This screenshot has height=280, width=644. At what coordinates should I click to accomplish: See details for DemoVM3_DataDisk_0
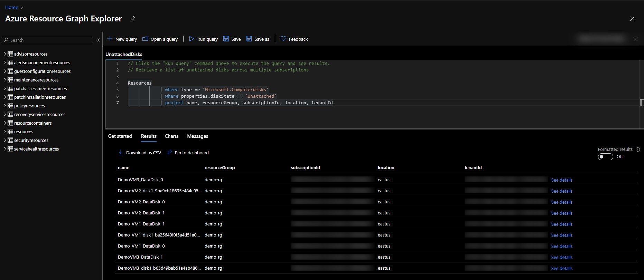point(562,180)
